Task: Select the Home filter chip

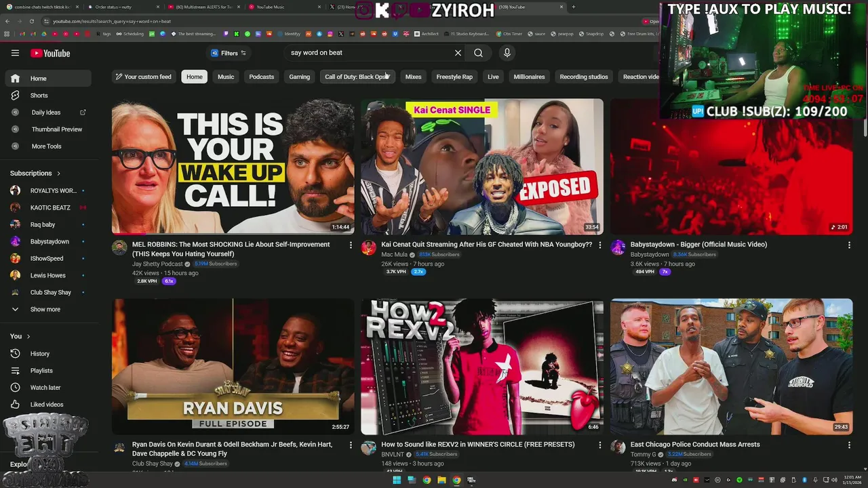Action: pyautogui.click(x=195, y=77)
